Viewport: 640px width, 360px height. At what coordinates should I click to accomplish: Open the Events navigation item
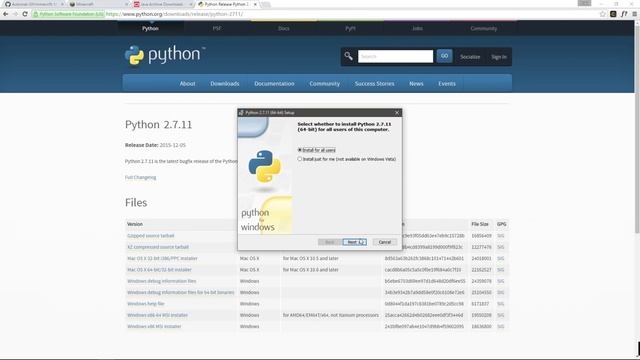click(x=447, y=84)
